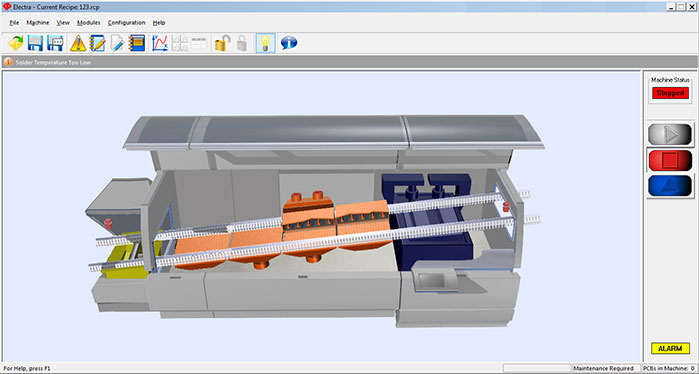Stop the machine with the red square button
This screenshot has width=699, height=374.
click(670, 160)
